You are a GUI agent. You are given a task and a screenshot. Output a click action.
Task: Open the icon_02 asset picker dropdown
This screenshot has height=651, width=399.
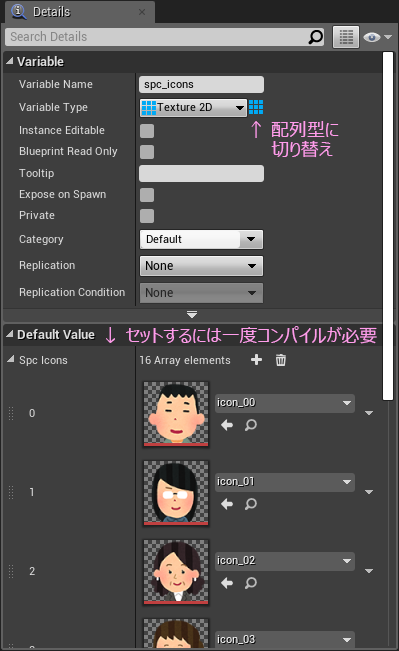[x=285, y=561]
